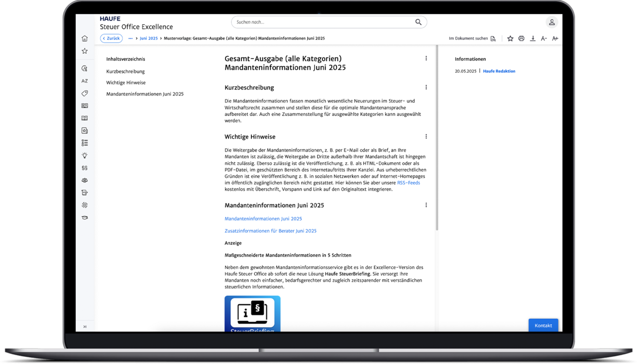Click the Haufe Redaktion author link

[x=499, y=71]
